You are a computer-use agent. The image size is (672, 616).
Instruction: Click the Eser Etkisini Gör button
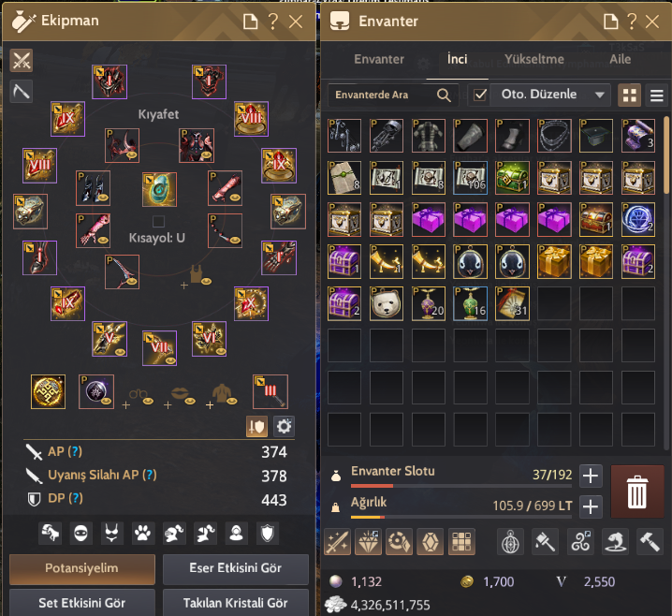tap(236, 568)
